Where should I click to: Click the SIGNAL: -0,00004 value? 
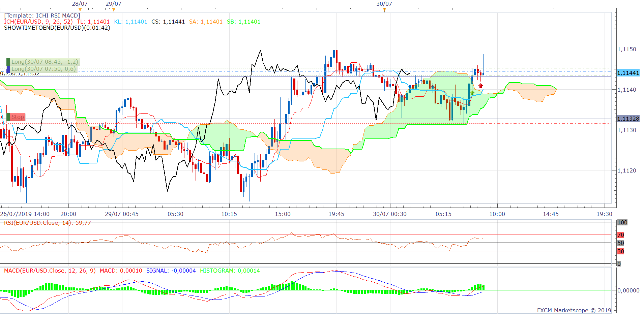[171, 271]
